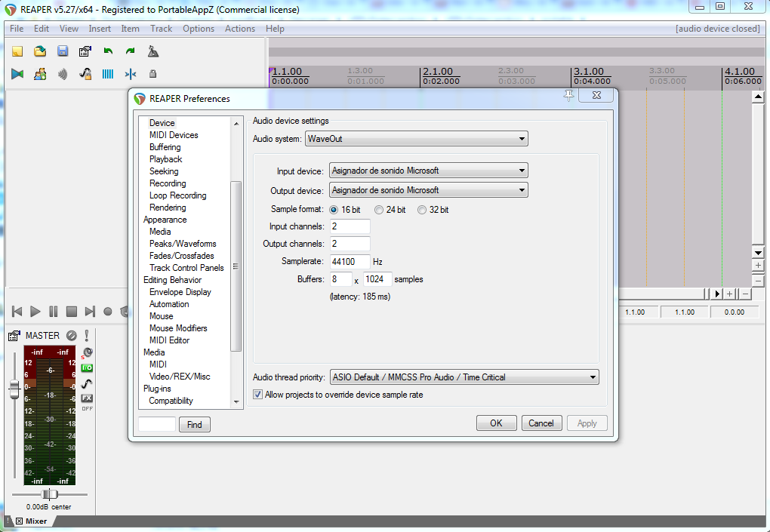
Task: Toggle the snap toolbar icon
Action: (130, 74)
